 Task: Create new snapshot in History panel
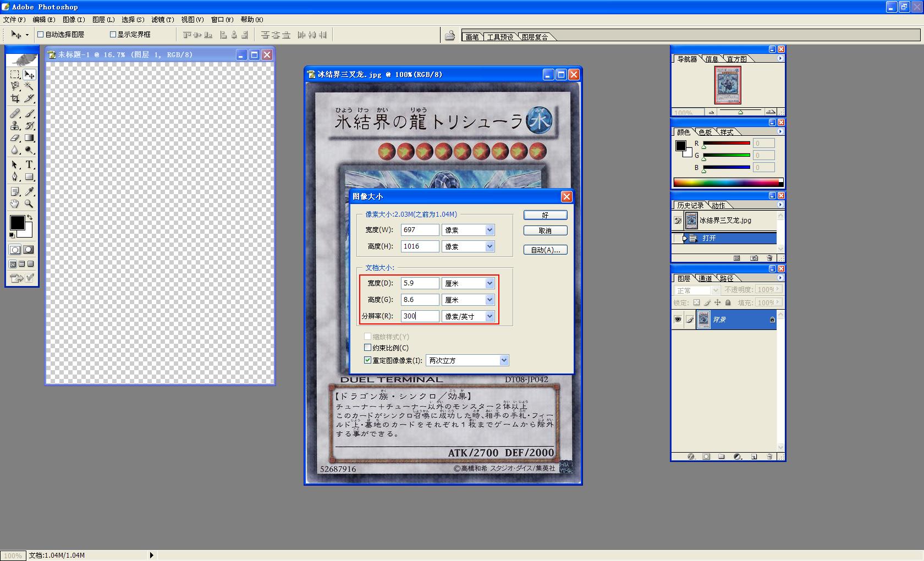tap(754, 258)
